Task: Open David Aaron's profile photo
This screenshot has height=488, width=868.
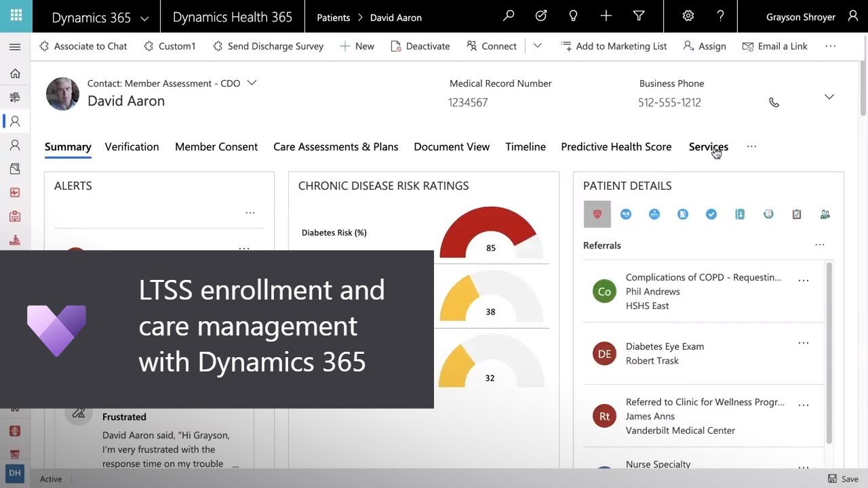Action: (x=62, y=94)
